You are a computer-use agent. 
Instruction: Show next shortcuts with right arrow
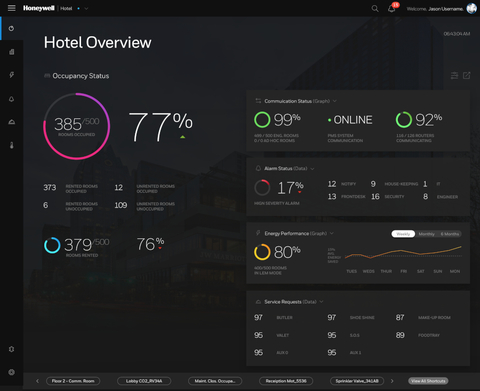click(392, 381)
